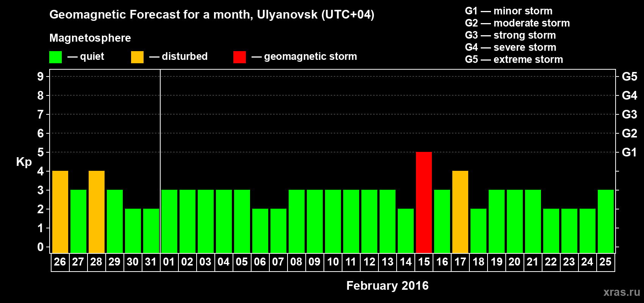Click the 'G4 — severe storm' text

point(511,47)
